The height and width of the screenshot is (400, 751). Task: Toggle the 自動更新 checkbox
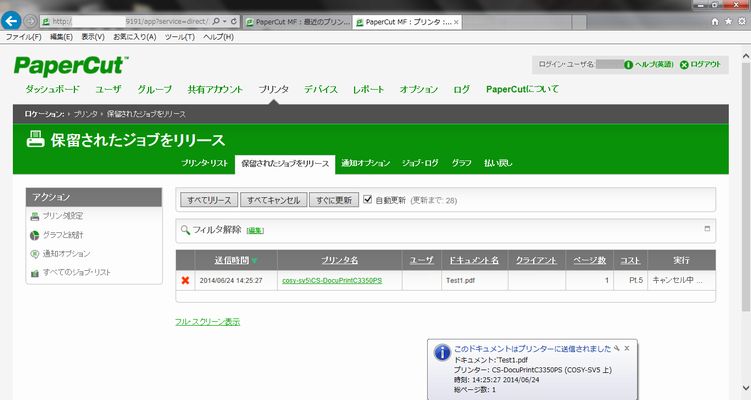367,199
